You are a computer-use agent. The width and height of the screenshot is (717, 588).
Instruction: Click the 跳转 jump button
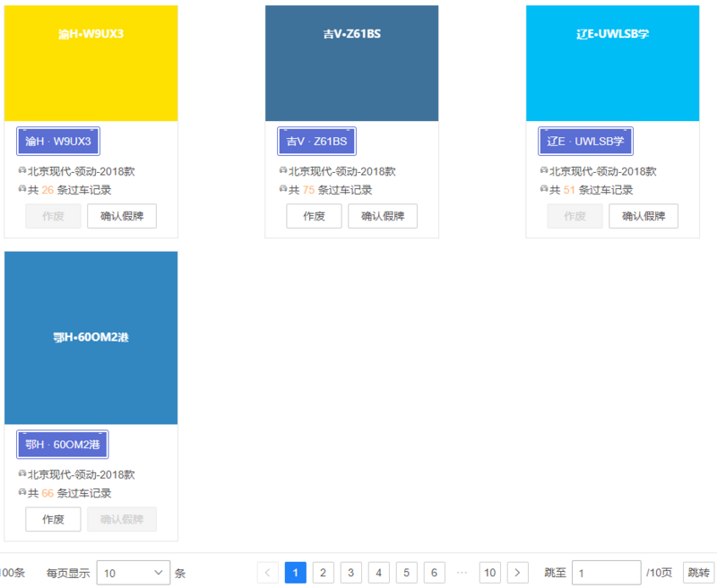(699, 573)
